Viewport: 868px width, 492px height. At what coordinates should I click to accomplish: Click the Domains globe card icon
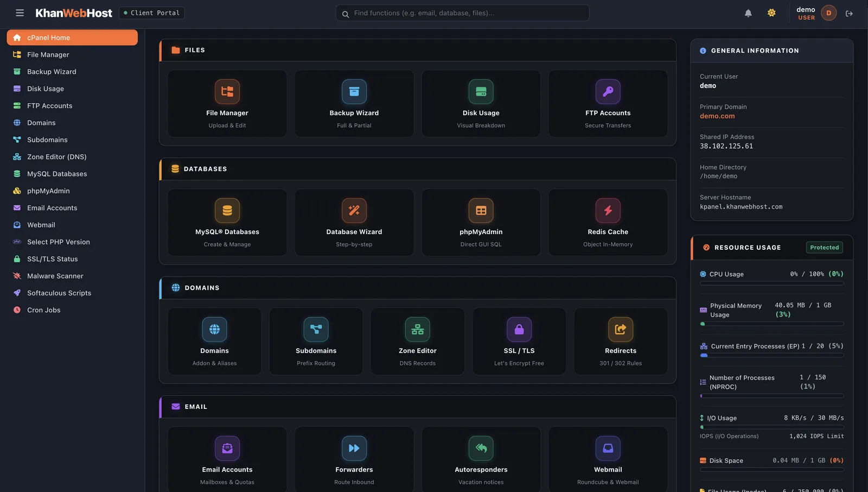pyautogui.click(x=215, y=330)
